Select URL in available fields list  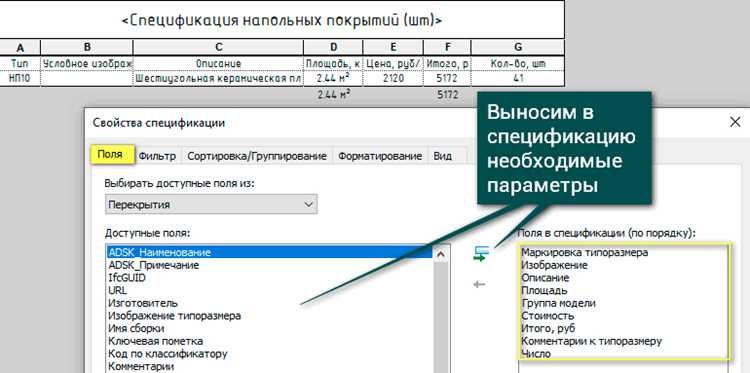tap(270, 290)
